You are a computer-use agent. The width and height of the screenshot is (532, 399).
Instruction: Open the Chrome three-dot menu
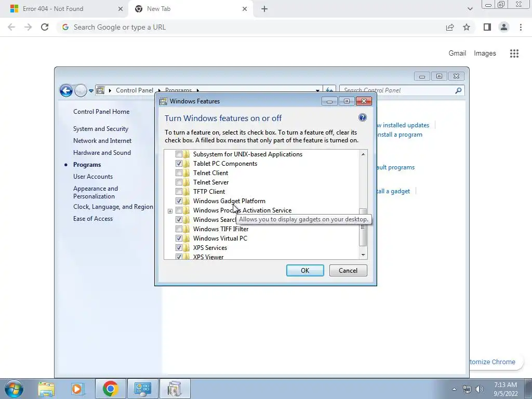(x=521, y=27)
